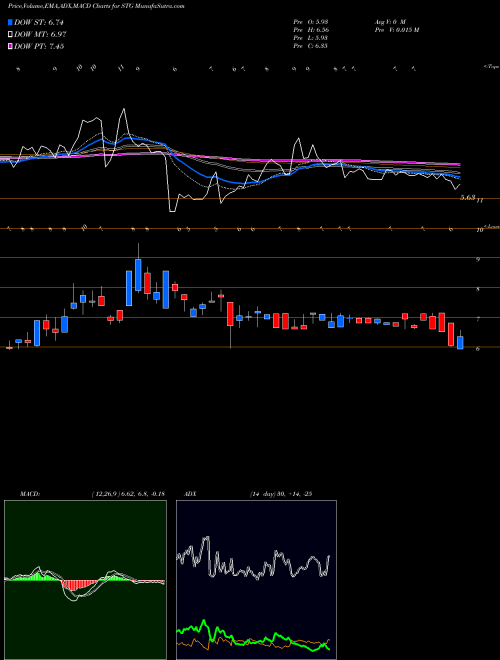Screen dimensions: 500x660
Task: Click the price axis label 8
Action: coord(478,290)
